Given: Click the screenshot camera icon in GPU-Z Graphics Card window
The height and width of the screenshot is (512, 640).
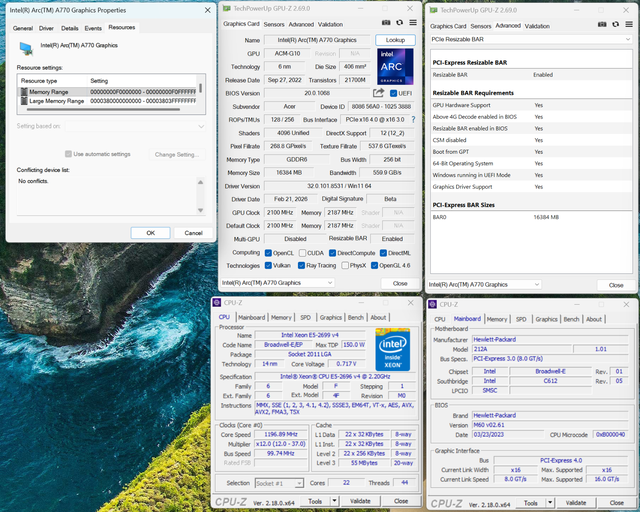Looking at the screenshot, I should (386, 23).
